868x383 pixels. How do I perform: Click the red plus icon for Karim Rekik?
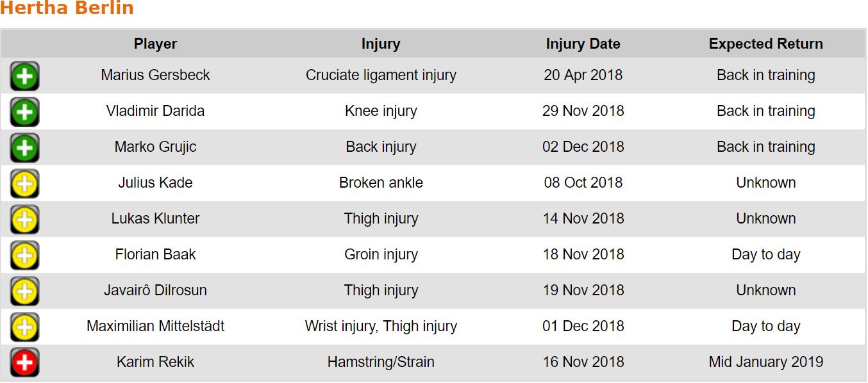[x=24, y=363]
